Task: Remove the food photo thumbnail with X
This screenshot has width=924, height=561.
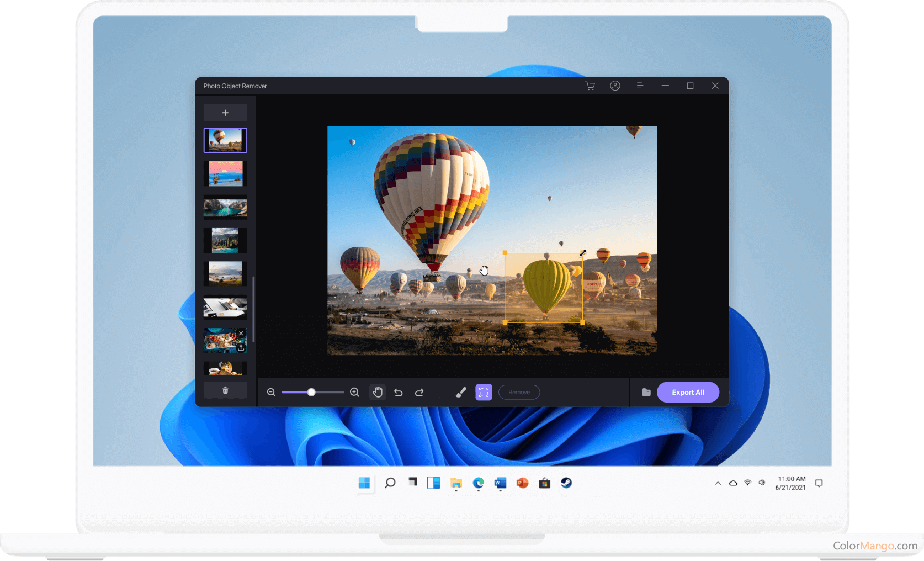Action: pyautogui.click(x=241, y=334)
